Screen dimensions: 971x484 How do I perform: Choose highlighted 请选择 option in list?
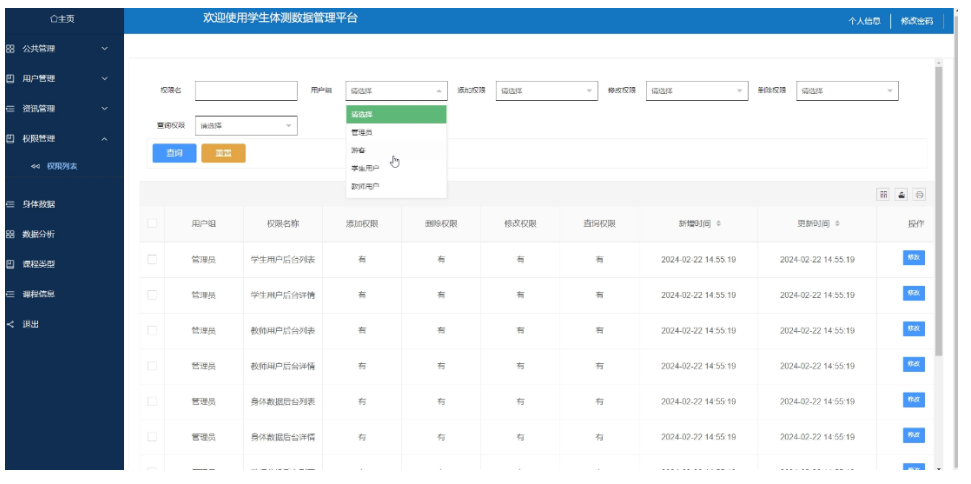[396, 115]
